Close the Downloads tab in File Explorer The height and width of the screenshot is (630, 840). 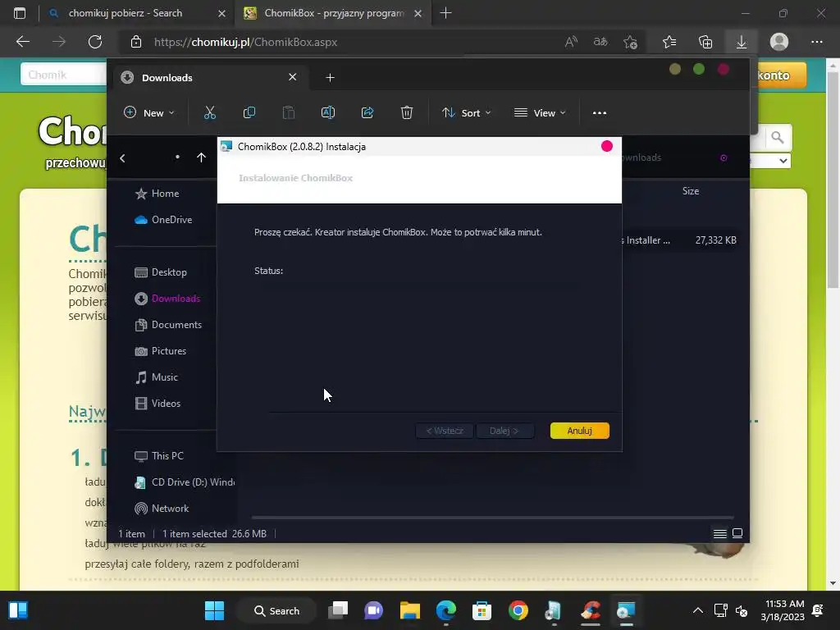tap(293, 77)
